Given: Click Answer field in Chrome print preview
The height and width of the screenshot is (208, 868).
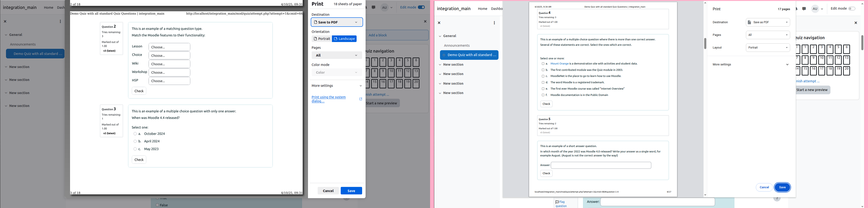Looking at the screenshot, I should [601, 165].
